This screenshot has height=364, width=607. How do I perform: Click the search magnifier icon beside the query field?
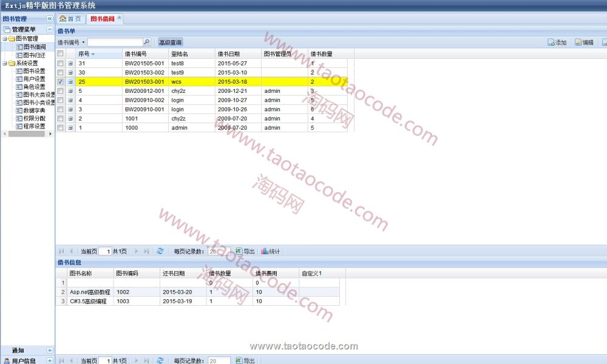146,42
